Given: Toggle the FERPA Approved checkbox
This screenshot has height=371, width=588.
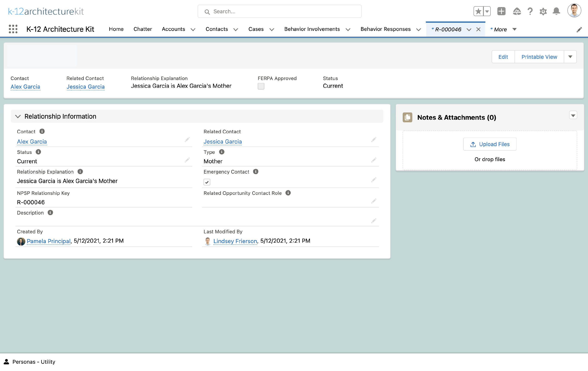Looking at the screenshot, I should [x=261, y=86].
